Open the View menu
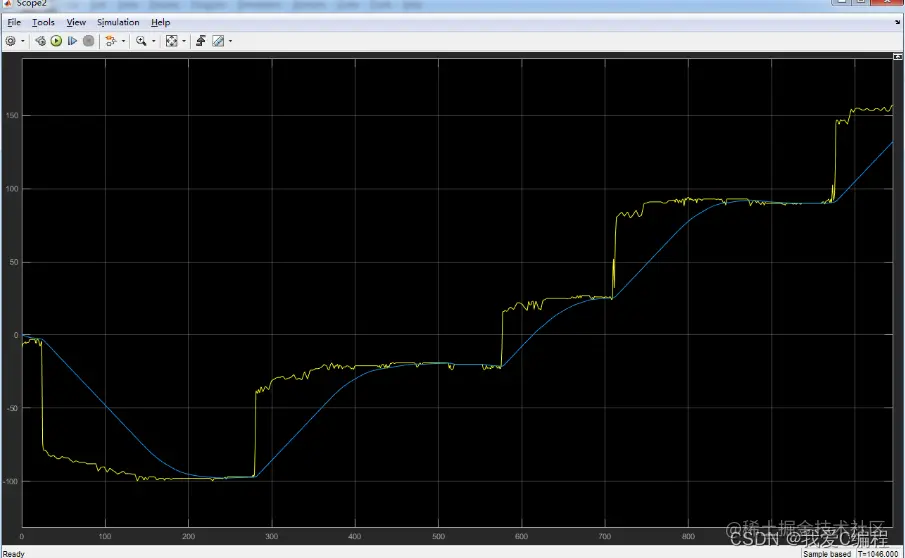The height and width of the screenshot is (558, 905). (x=76, y=22)
